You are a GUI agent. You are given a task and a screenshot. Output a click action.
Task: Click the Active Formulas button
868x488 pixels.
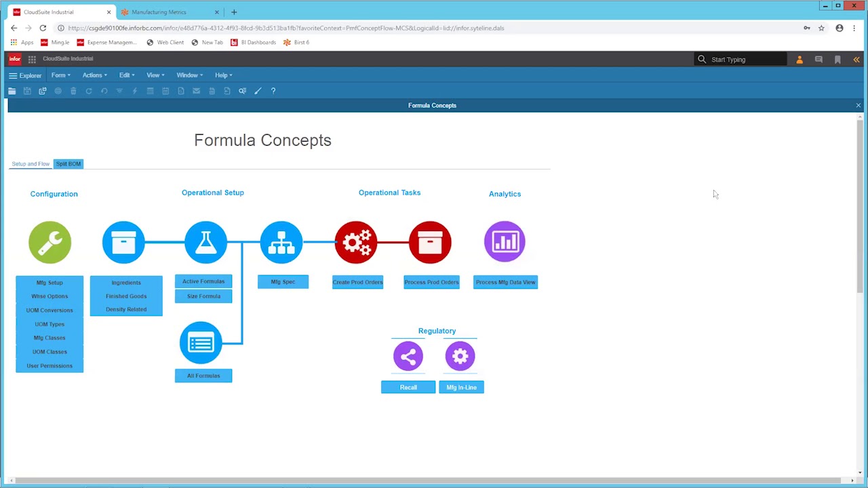[203, 281]
